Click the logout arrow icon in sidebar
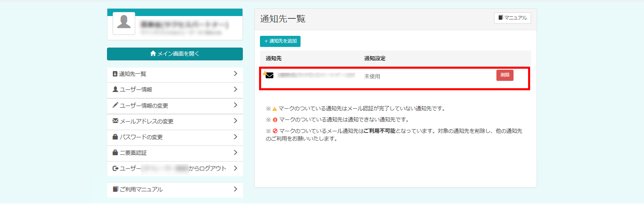644x204 pixels. point(115,168)
